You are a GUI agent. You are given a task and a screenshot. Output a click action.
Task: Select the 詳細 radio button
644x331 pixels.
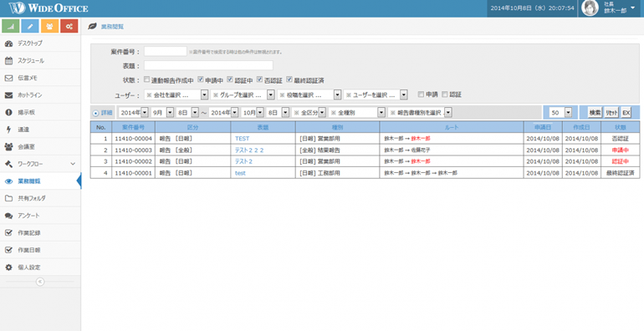[95, 113]
